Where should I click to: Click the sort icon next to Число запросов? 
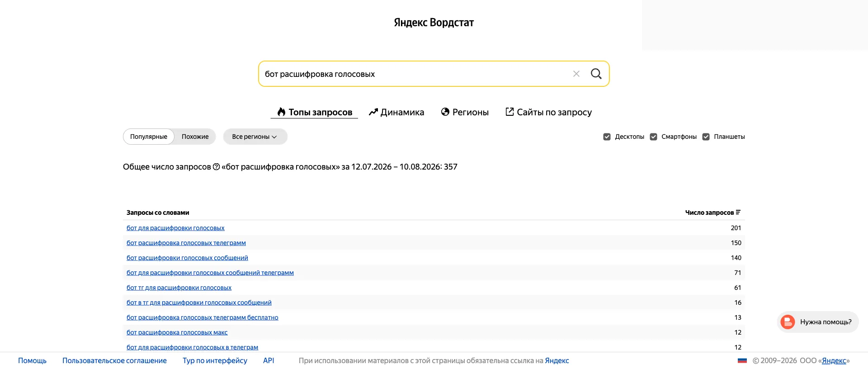[x=738, y=212]
